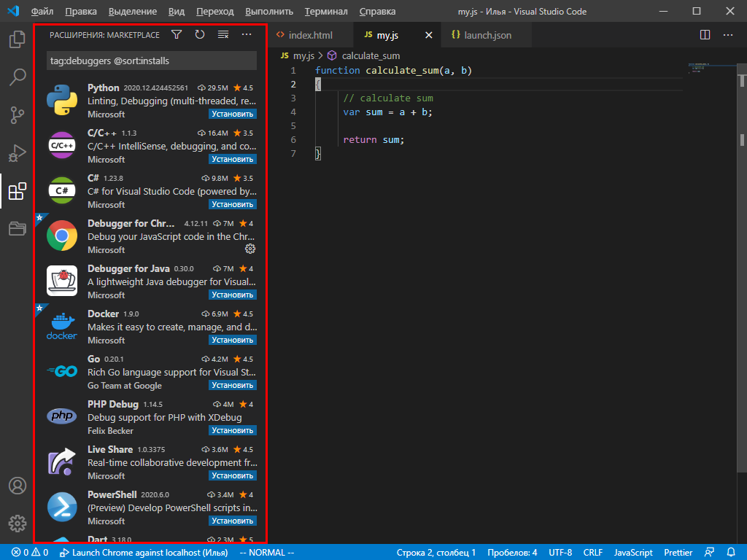Viewport: 747px width, 560px height.
Task: Click the Filter Extensions funnel icon
Action: (x=176, y=34)
